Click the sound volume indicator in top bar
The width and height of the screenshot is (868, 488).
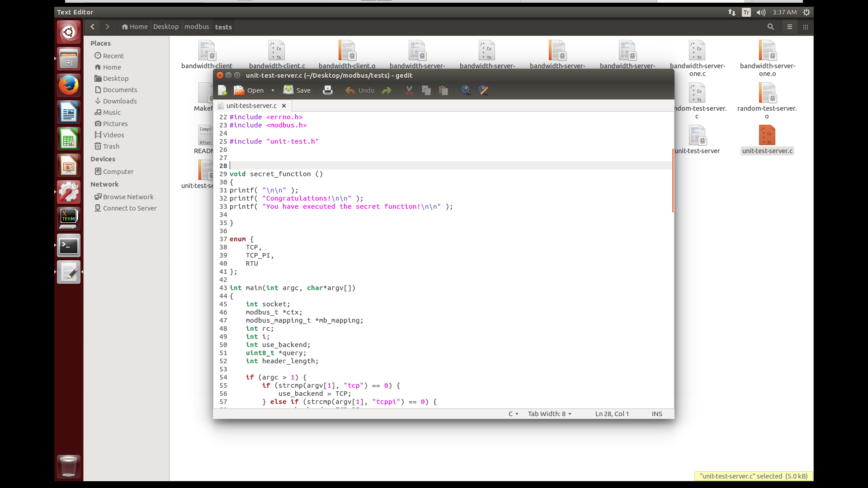(761, 13)
